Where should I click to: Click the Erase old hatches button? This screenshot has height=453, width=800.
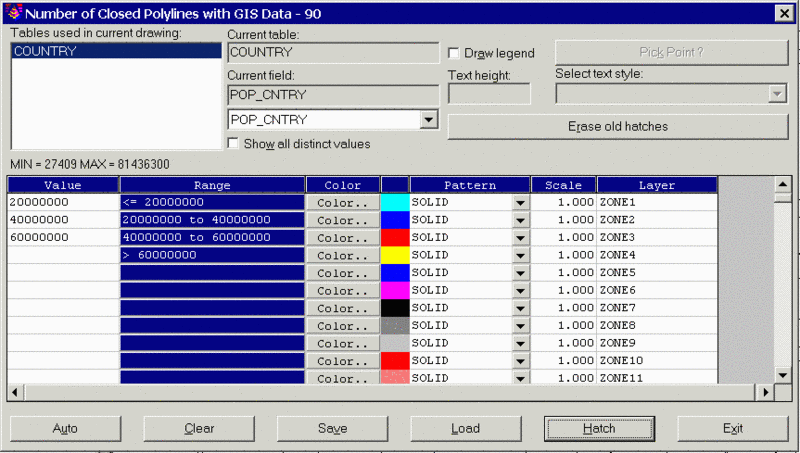tap(618, 127)
